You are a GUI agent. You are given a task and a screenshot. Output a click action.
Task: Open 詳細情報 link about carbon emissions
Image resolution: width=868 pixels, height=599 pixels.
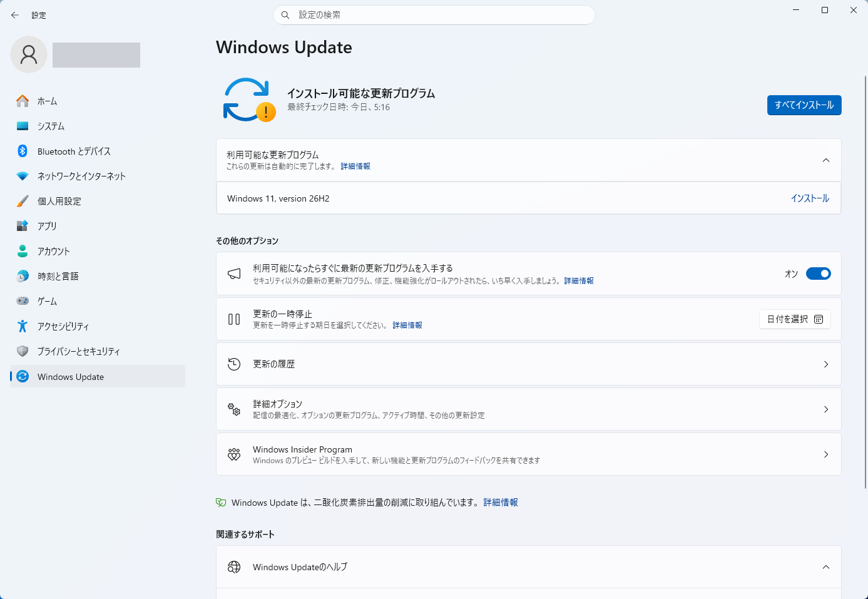coord(501,503)
